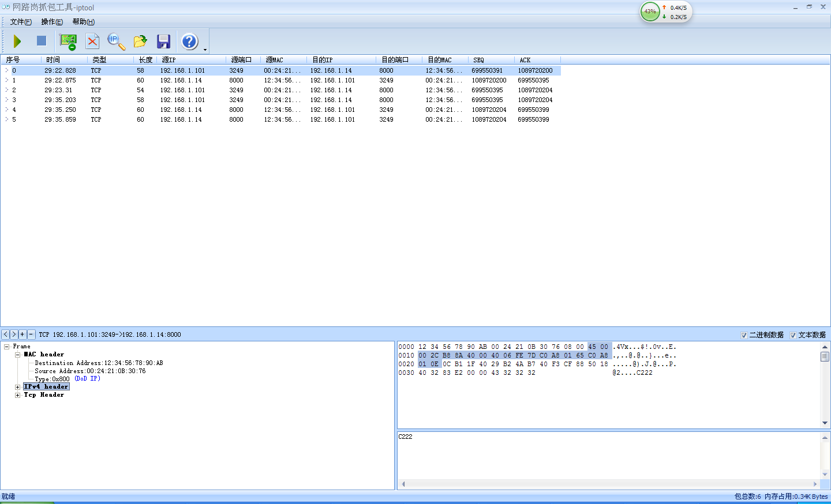Screen dimensions: 831x504
Task: Sort by 源MAC column header
Action: tap(283, 60)
